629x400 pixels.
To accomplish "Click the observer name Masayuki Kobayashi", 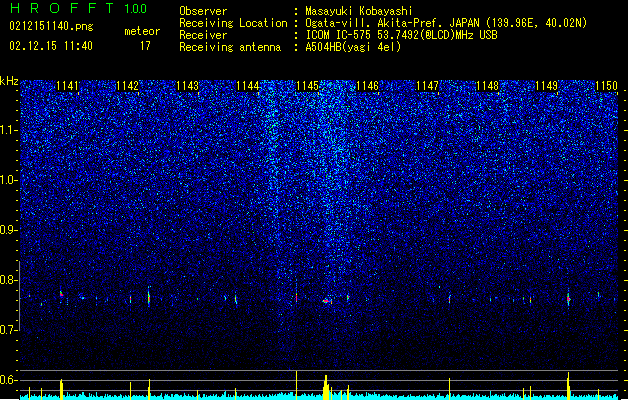I will [x=359, y=11].
